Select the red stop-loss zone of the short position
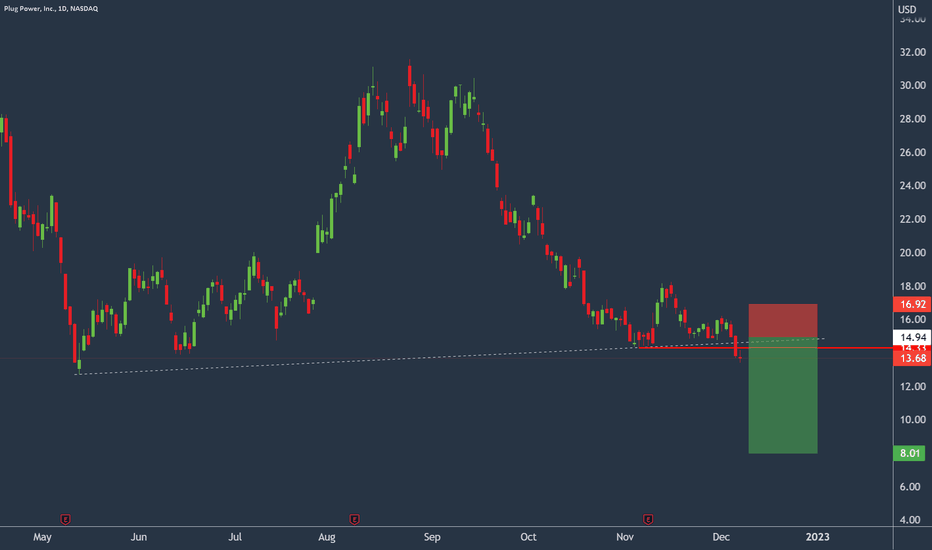This screenshot has height=550, width=932. tap(783, 320)
